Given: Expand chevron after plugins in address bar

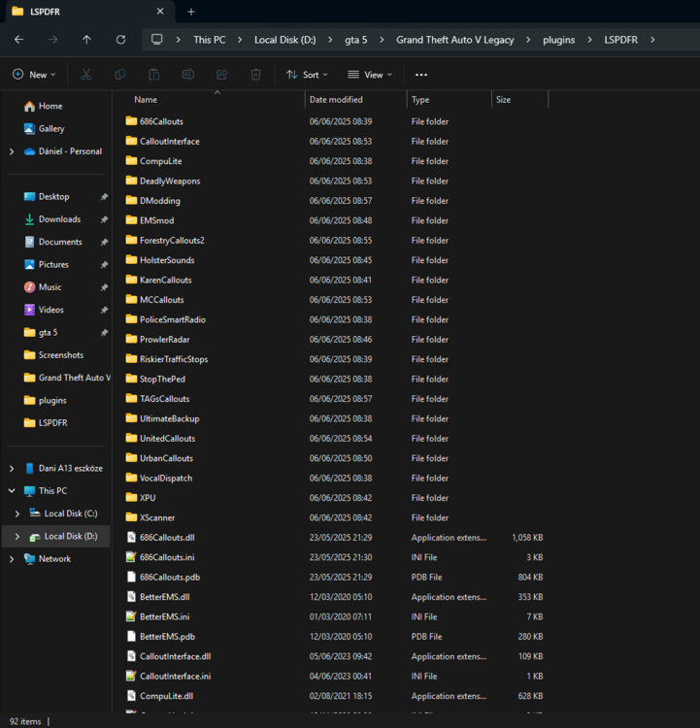Looking at the screenshot, I should click(x=589, y=40).
